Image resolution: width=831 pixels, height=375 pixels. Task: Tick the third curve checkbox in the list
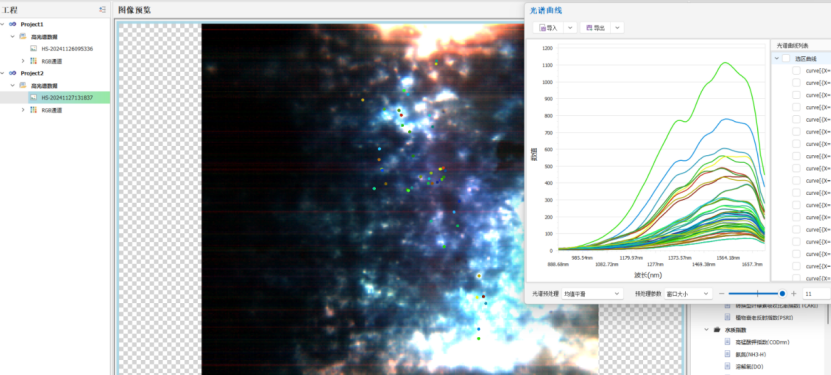click(796, 95)
